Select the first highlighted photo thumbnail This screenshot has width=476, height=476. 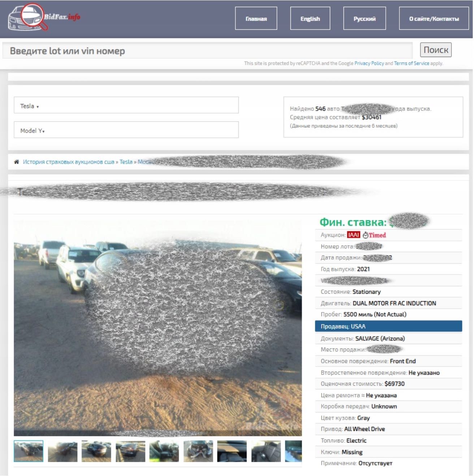(29, 451)
